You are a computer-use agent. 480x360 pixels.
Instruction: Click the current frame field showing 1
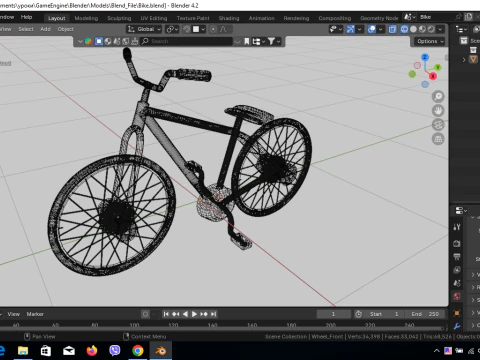click(x=333, y=314)
